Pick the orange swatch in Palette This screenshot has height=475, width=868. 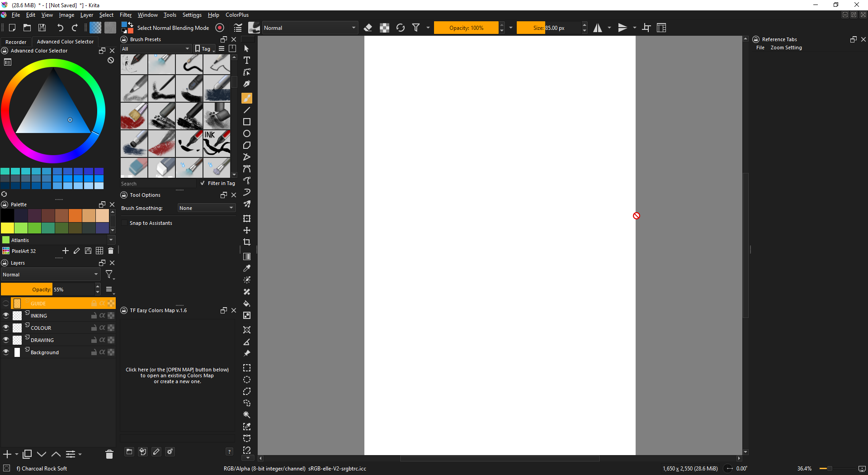(x=75, y=216)
